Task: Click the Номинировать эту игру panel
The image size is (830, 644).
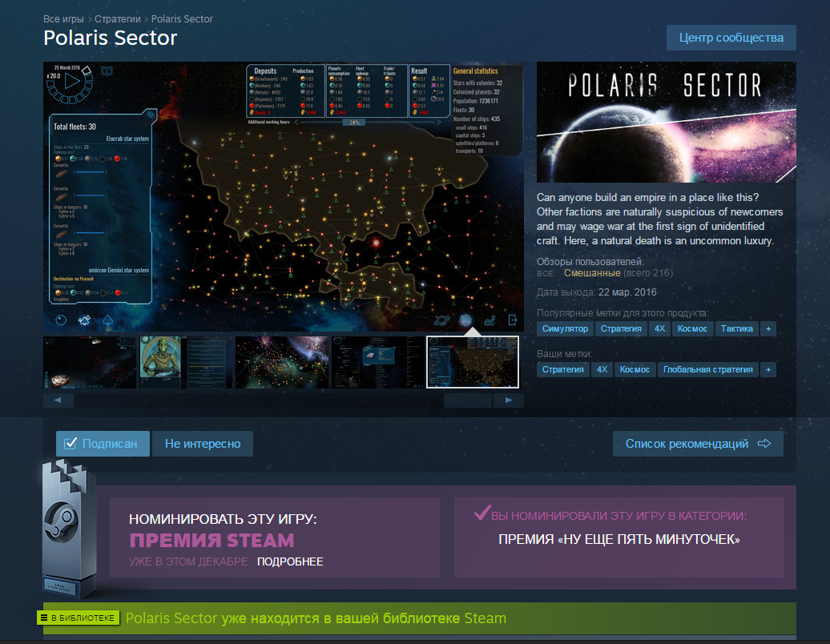Action: pos(274,537)
